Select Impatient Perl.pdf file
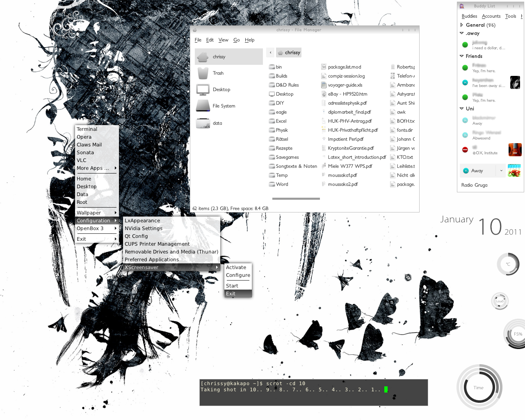 tap(342, 139)
